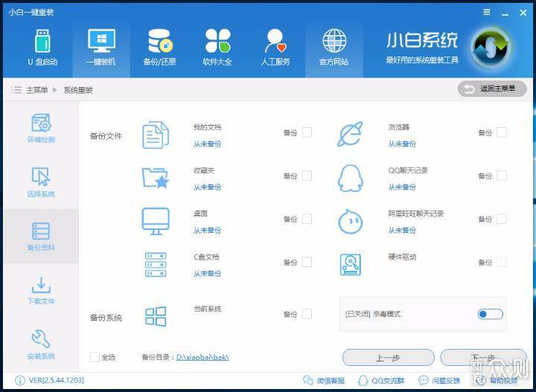Image resolution: width=536 pixels, height=392 pixels.
Task: Open 微信客服 in the status bar
Action: (325, 380)
